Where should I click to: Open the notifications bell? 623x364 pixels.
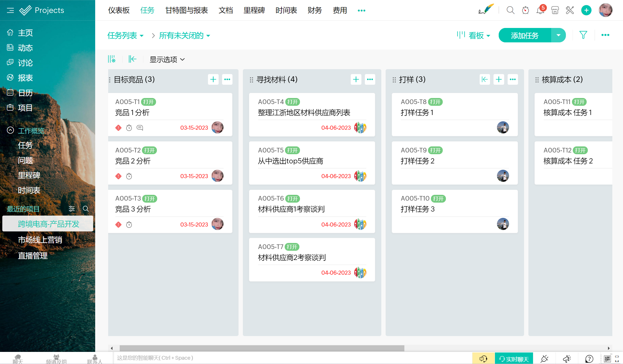[x=540, y=10]
